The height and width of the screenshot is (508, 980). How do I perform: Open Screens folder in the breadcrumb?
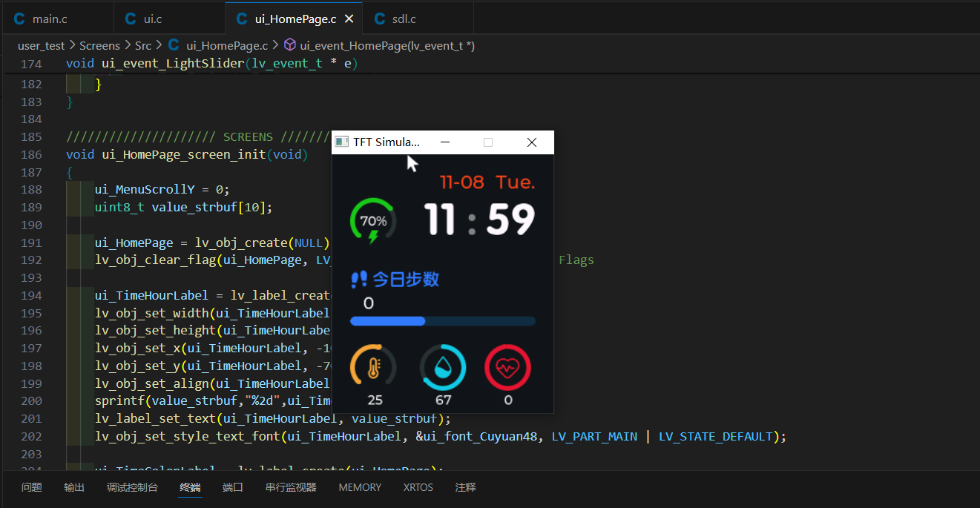pyautogui.click(x=99, y=45)
